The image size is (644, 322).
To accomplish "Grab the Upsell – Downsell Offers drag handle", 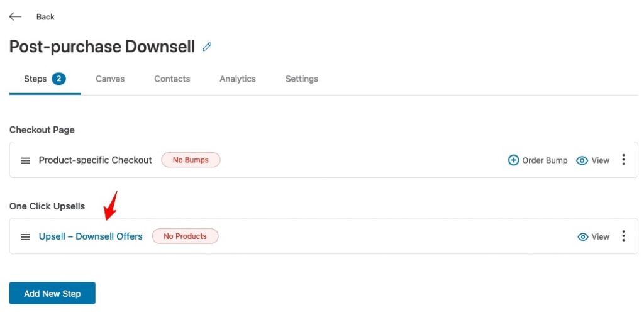I will 25,237.
